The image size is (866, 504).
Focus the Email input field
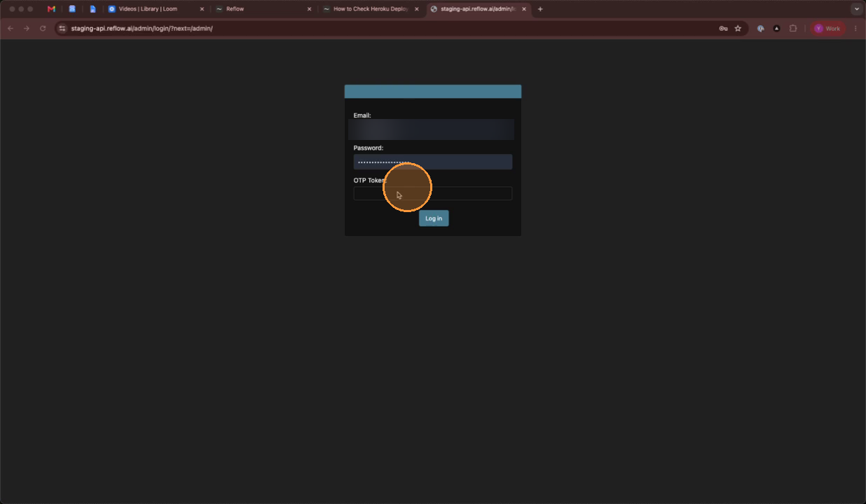tap(432, 129)
